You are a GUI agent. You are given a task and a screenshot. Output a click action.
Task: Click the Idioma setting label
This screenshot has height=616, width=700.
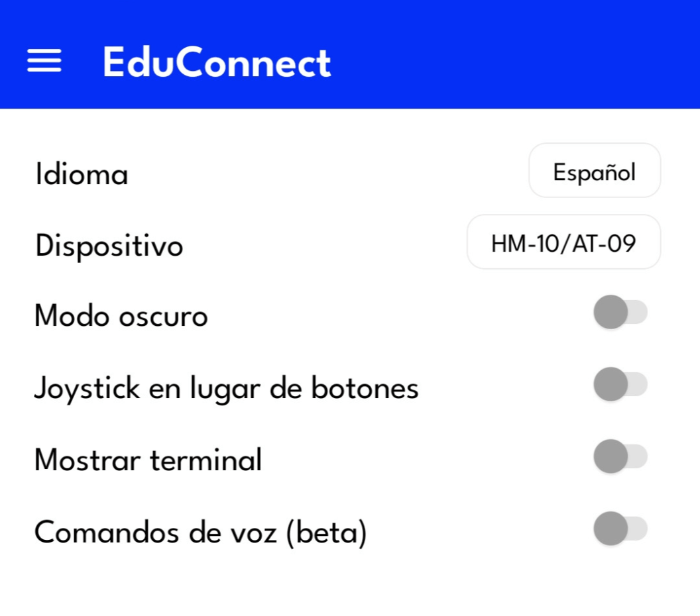(82, 174)
